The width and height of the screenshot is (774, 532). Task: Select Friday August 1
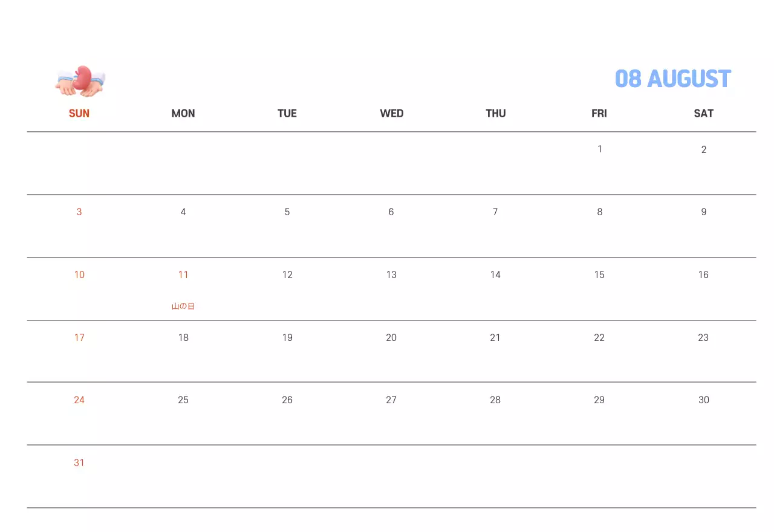pos(599,149)
